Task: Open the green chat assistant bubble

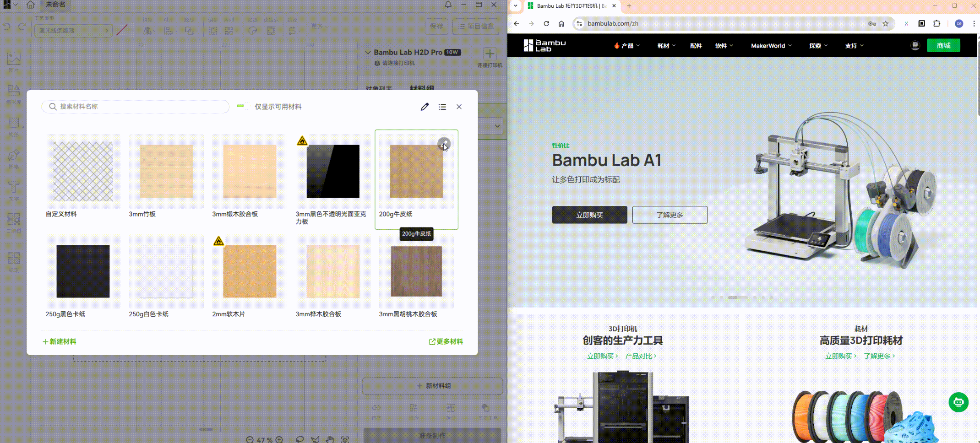Action: tap(958, 402)
